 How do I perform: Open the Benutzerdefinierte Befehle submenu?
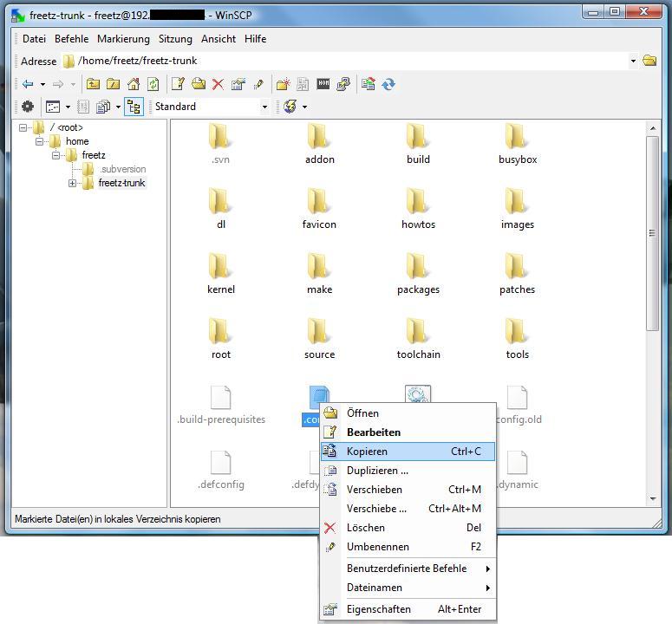[x=406, y=569]
